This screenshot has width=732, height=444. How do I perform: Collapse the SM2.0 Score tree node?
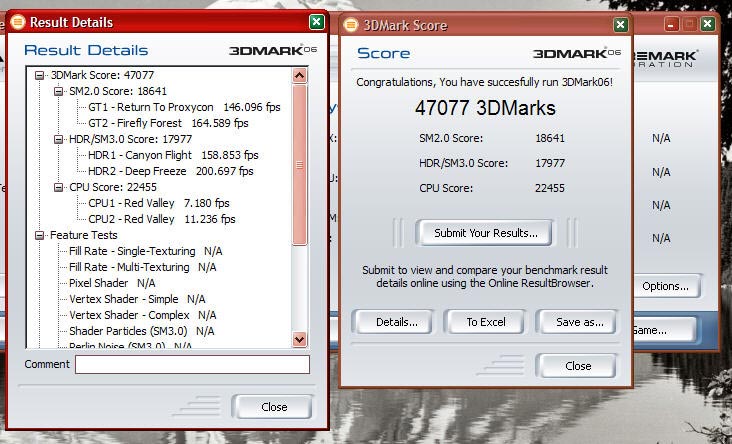(58, 91)
